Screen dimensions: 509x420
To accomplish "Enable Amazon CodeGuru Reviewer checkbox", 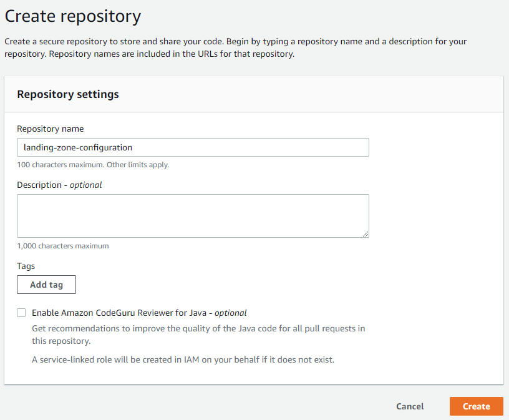I will 22,313.
